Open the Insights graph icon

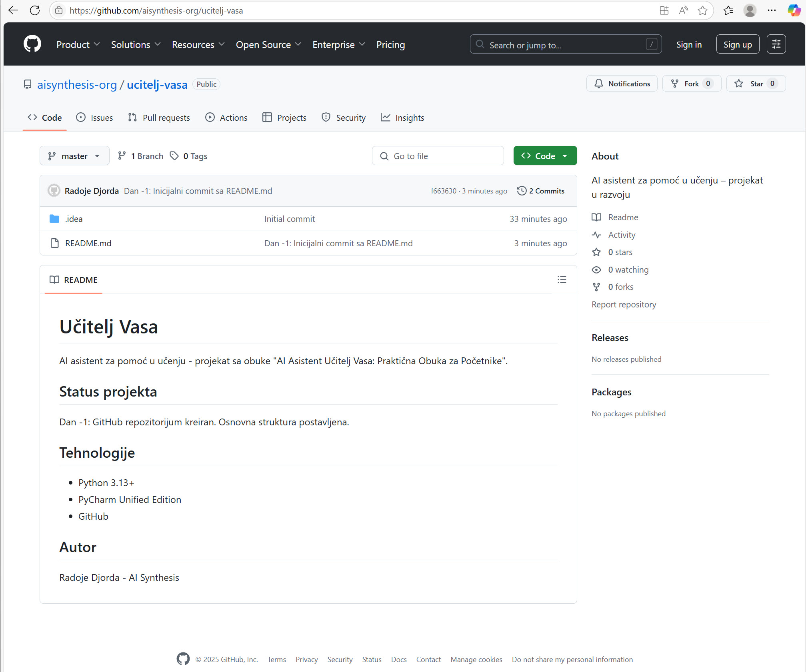(385, 117)
